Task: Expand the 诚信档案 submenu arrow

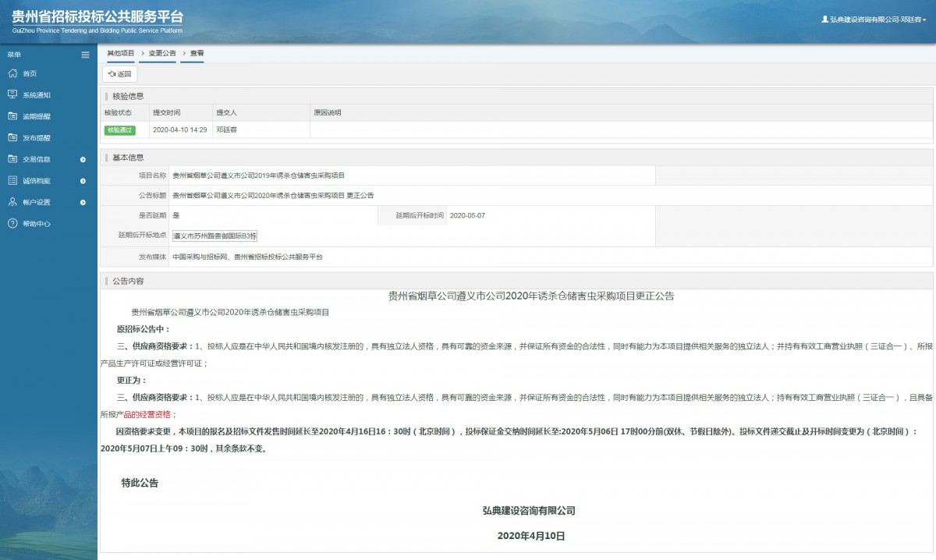Action: [83, 181]
